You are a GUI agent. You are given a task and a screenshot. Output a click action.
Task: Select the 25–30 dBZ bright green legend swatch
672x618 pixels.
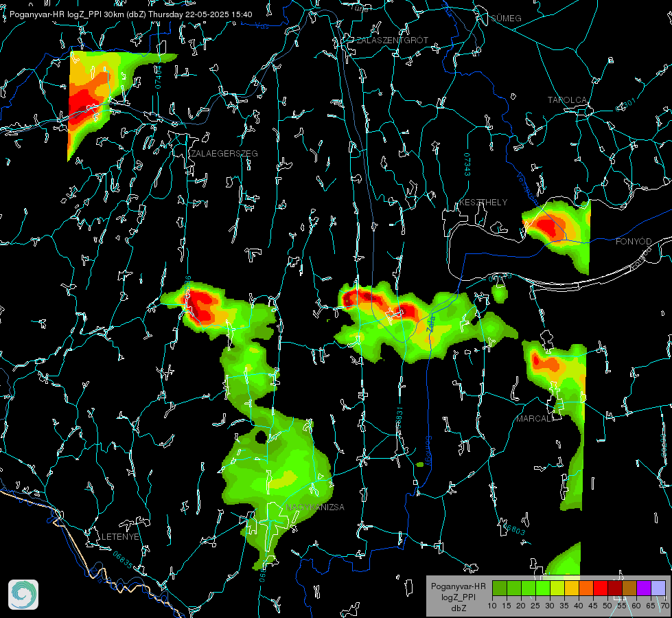pyautogui.click(x=542, y=588)
